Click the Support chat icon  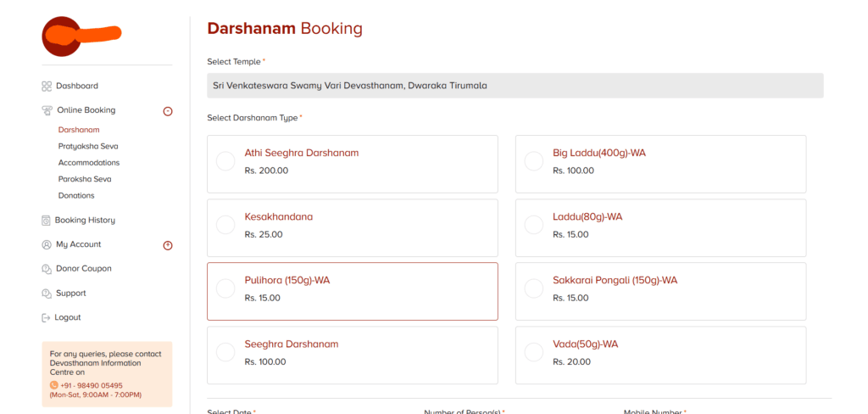coord(47,294)
